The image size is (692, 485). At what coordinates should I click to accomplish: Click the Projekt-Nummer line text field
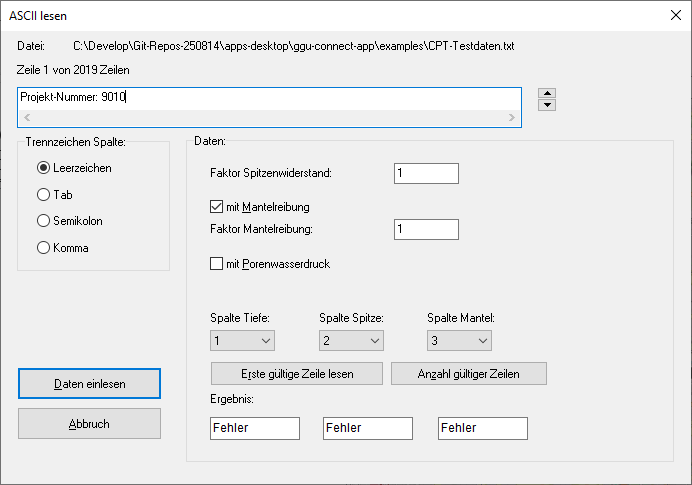(269, 98)
